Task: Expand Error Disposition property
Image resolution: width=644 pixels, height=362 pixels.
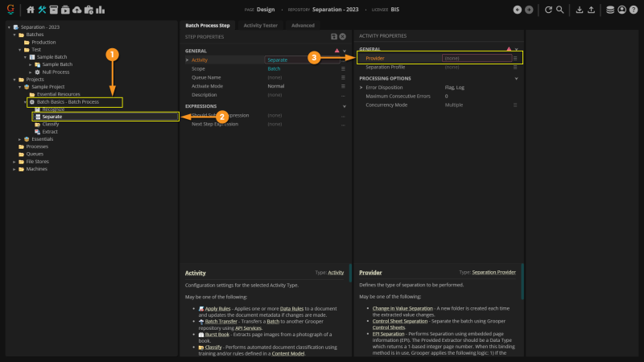Action: 361,88
